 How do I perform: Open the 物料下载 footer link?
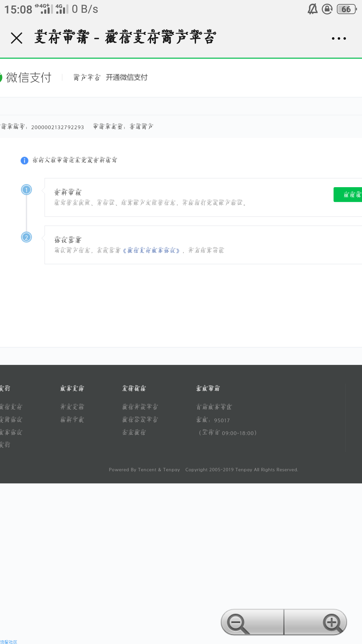coord(72,420)
